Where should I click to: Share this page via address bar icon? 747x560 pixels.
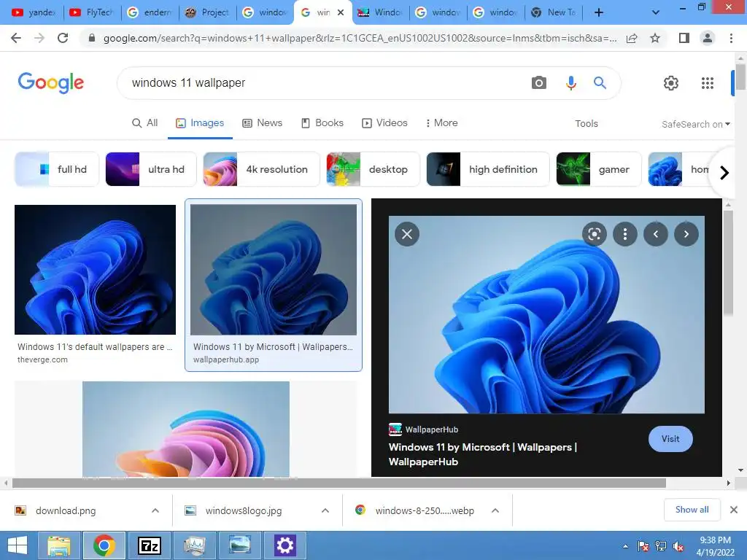[x=632, y=38]
